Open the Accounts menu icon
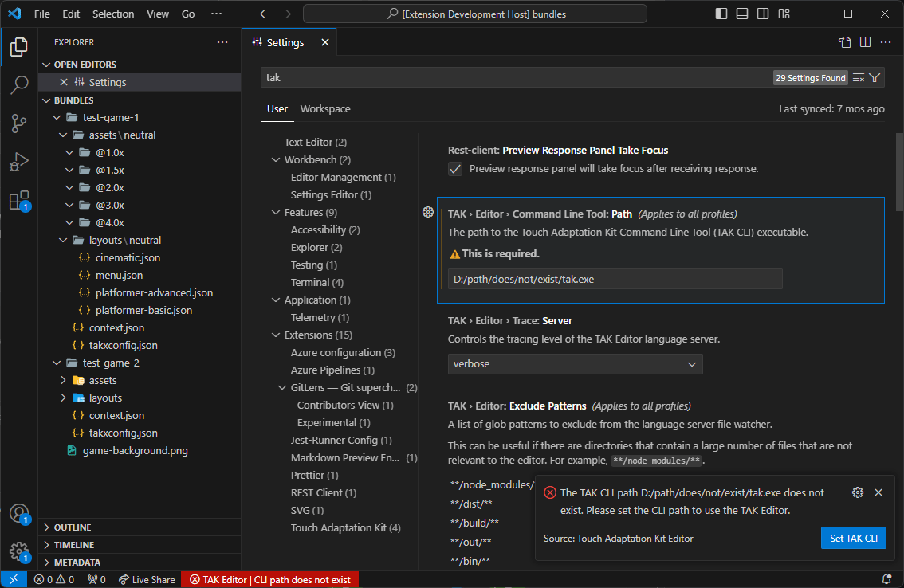Image resolution: width=904 pixels, height=588 pixels. 18,513
